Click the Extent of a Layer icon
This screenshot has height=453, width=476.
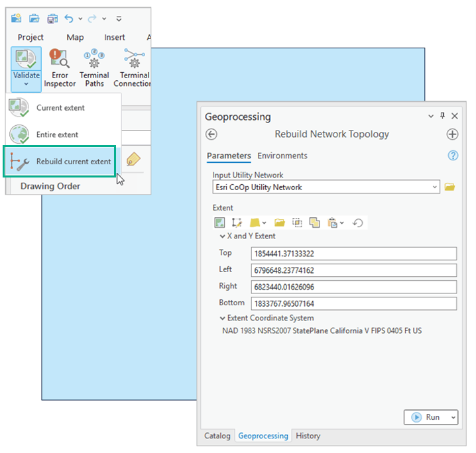(255, 223)
